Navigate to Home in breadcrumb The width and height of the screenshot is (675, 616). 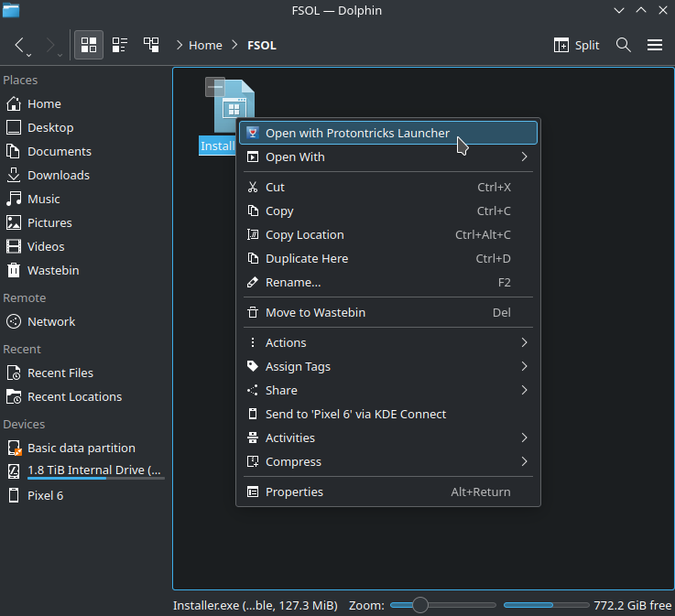[205, 45]
